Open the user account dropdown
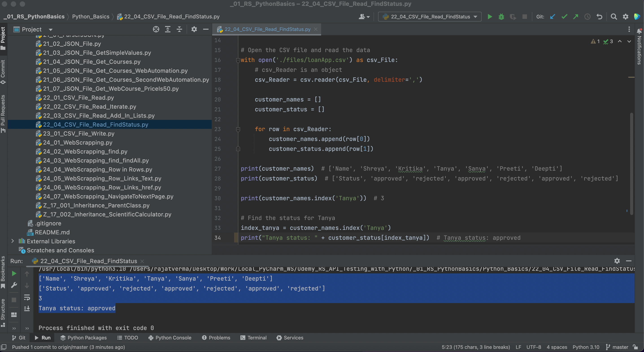 (364, 17)
